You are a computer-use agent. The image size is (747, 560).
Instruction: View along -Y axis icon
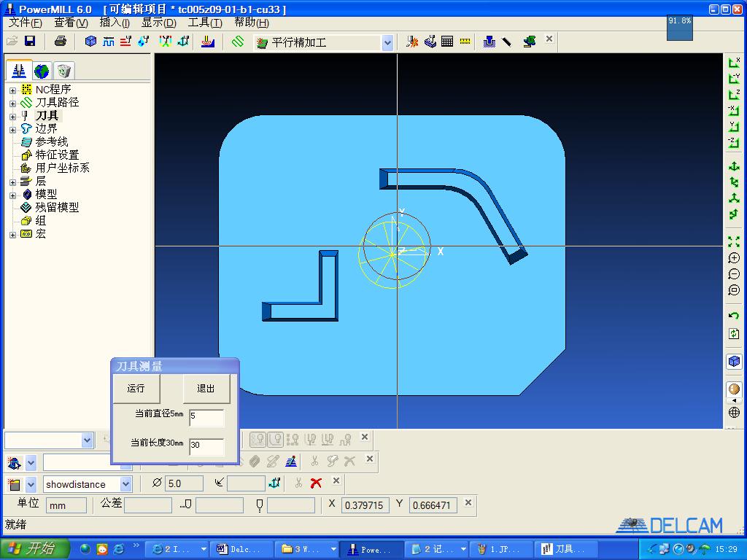click(x=734, y=79)
